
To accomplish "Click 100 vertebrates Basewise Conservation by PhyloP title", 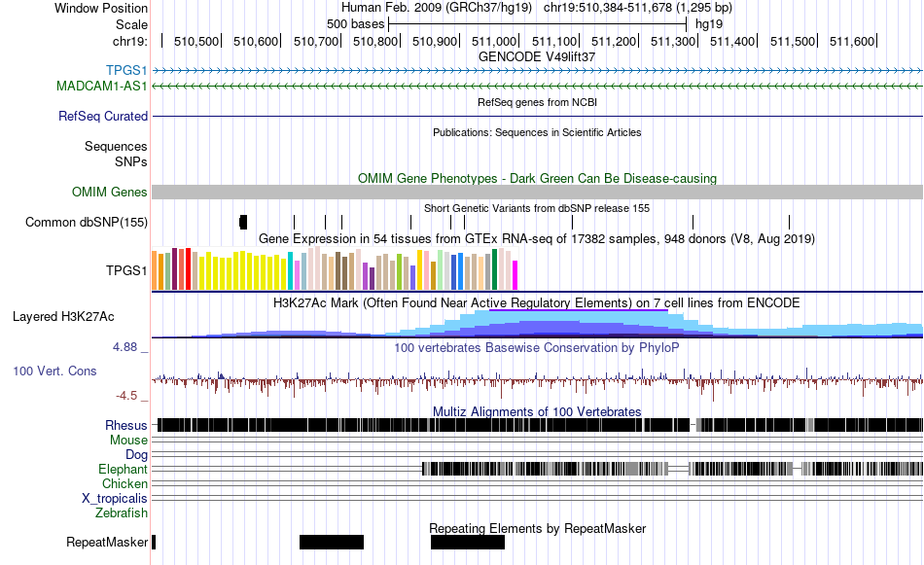I will click(537, 347).
